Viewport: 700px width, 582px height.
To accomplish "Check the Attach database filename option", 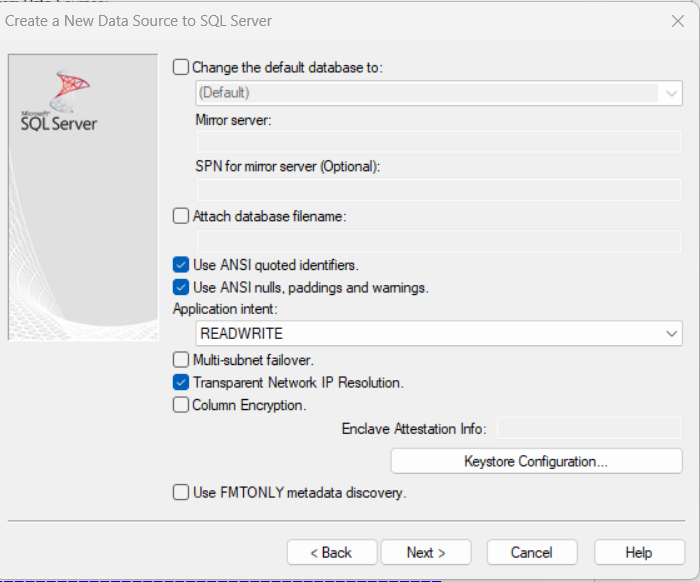I will pyautogui.click(x=181, y=215).
